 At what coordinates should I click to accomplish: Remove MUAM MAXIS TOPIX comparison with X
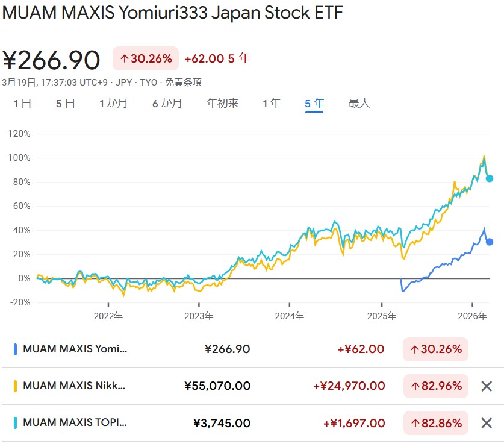(487, 423)
